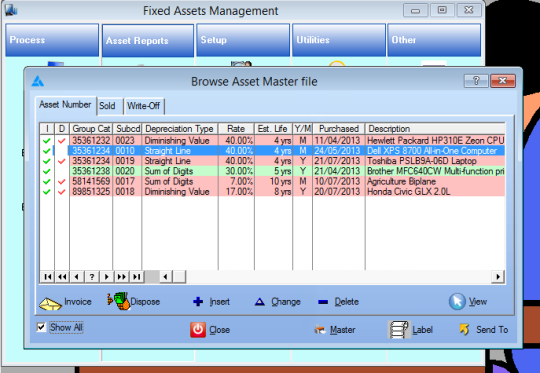Click the Master icon
The height and width of the screenshot is (373, 540).
[320, 330]
